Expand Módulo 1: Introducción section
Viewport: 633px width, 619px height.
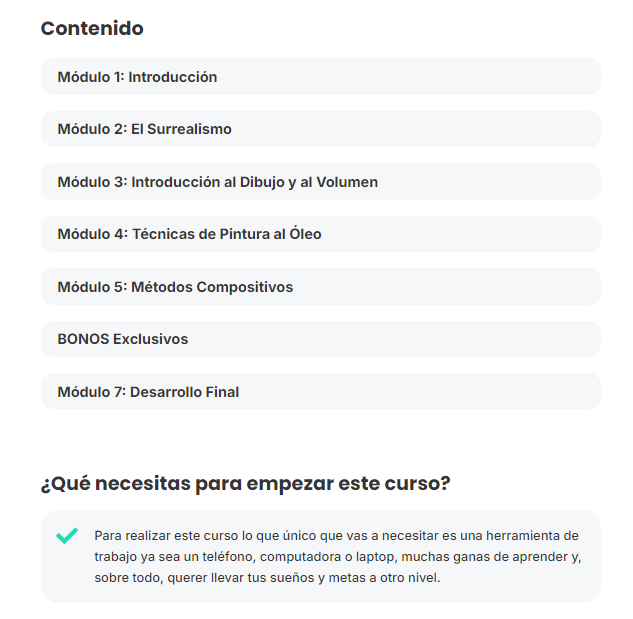(321, 77)
